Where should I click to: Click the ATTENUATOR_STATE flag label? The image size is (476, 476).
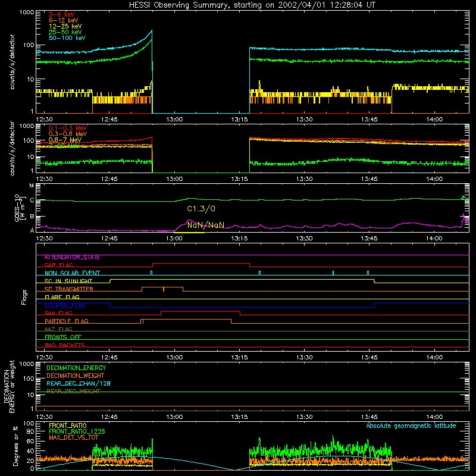tap(72, 258)
